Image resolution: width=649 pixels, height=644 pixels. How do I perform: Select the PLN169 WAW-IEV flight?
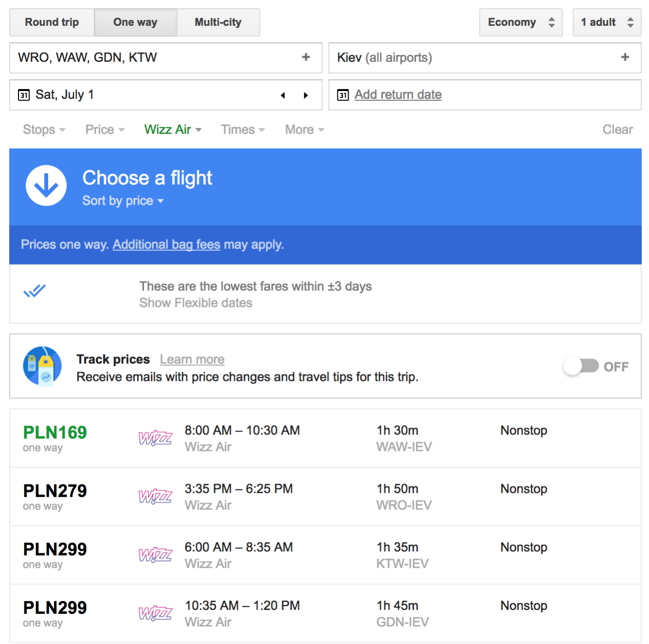tap(325, 438)
